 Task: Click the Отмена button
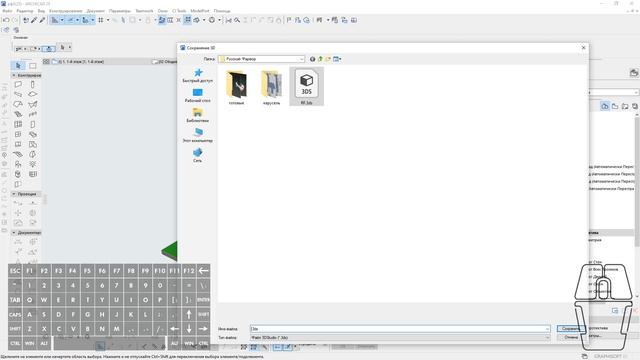click(570, 338)
